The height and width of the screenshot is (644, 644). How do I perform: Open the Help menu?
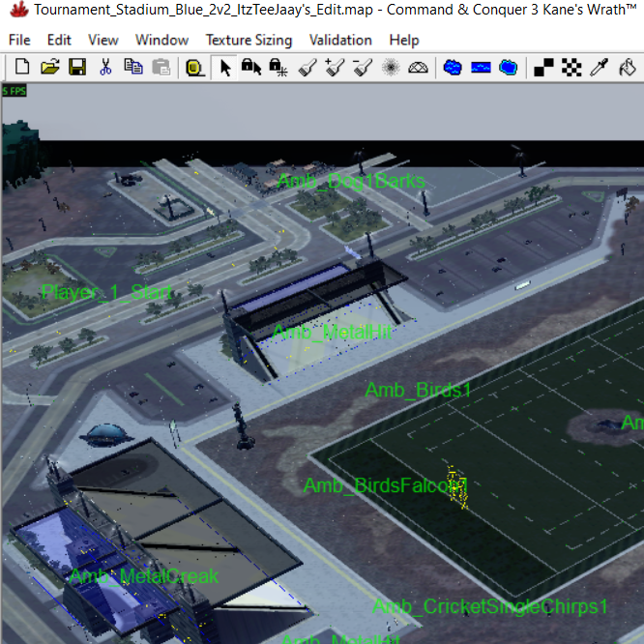click(404, 40)
